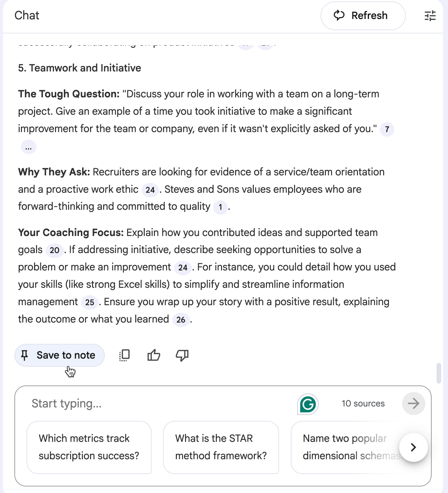
Task: Open citation 24 after make an improvement
Action: click(x=183, y=268)
